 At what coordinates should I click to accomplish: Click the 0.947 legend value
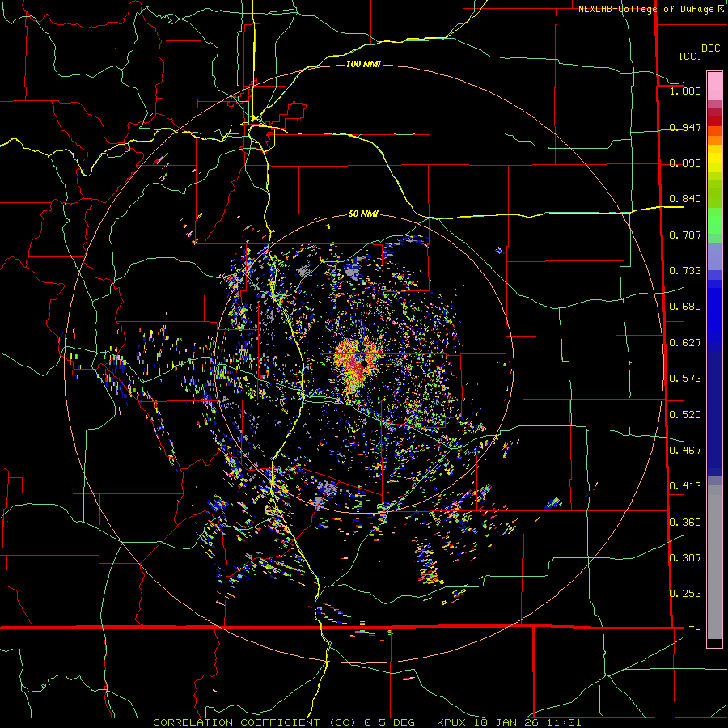685,127
